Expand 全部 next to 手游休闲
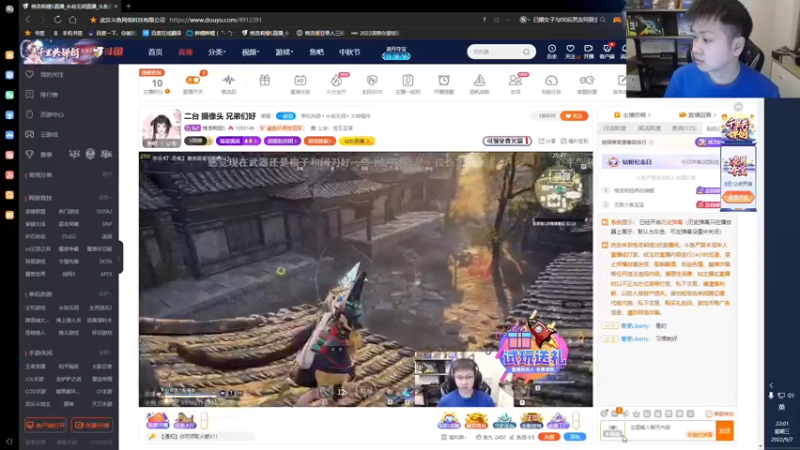 pos(105,353)
